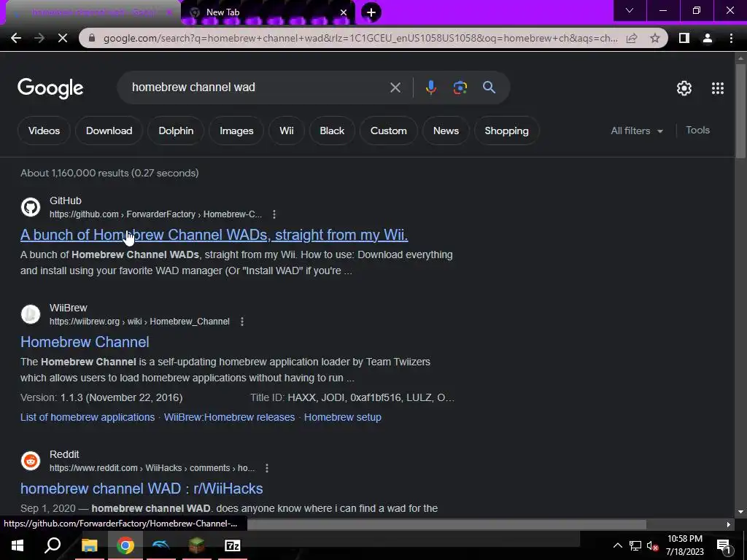
Task: Filter results by News
Action: pyautogui.click(x=446, y=131)
